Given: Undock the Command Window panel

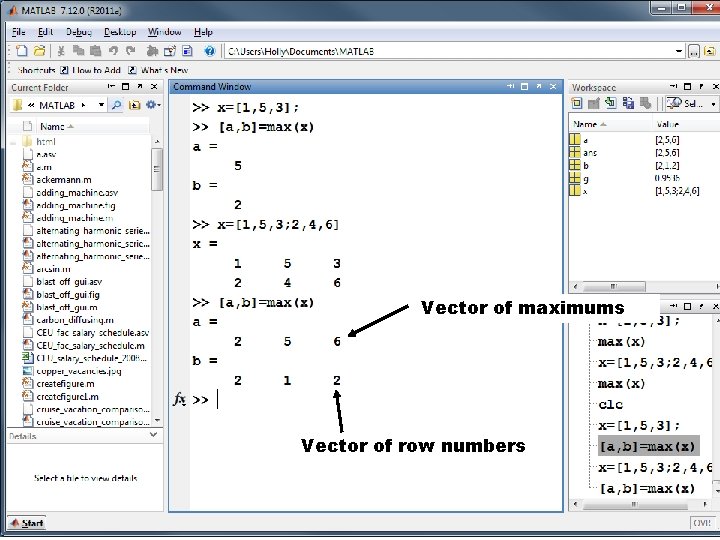Looking at the screenshot, I should point(539,86).
